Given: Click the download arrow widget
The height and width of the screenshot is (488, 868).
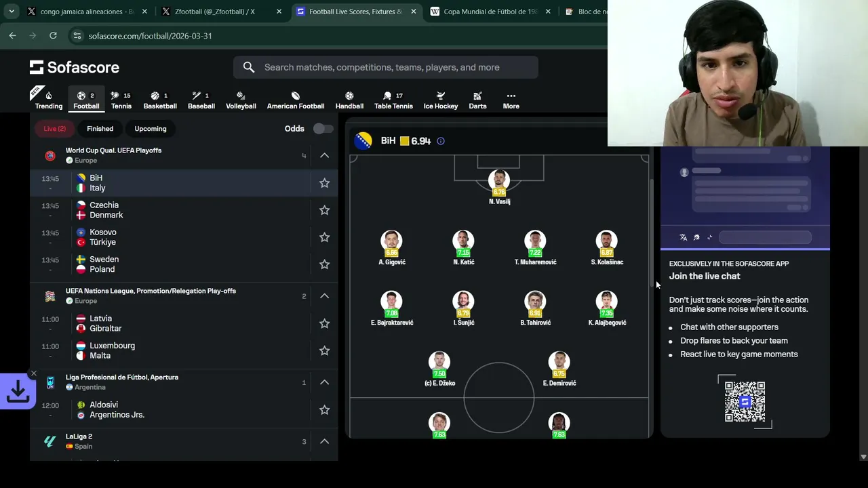Looking at the screenshot, I should [18, 391].
